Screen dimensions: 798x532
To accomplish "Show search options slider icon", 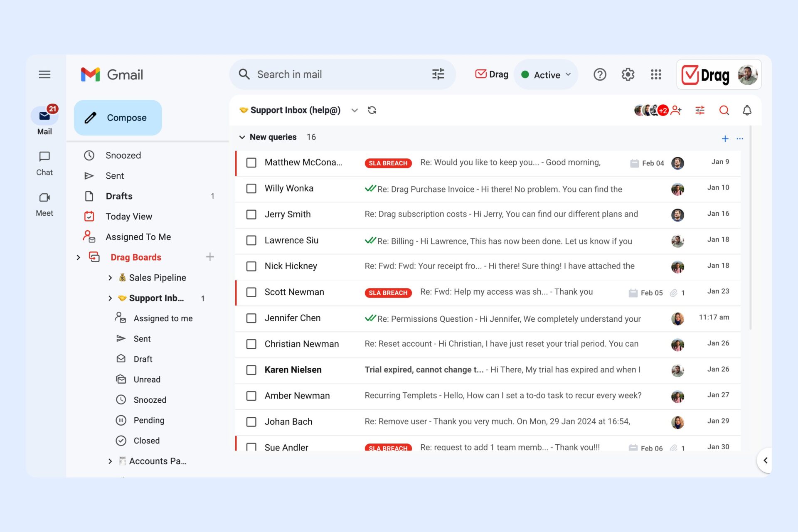I will coord(438,74).
